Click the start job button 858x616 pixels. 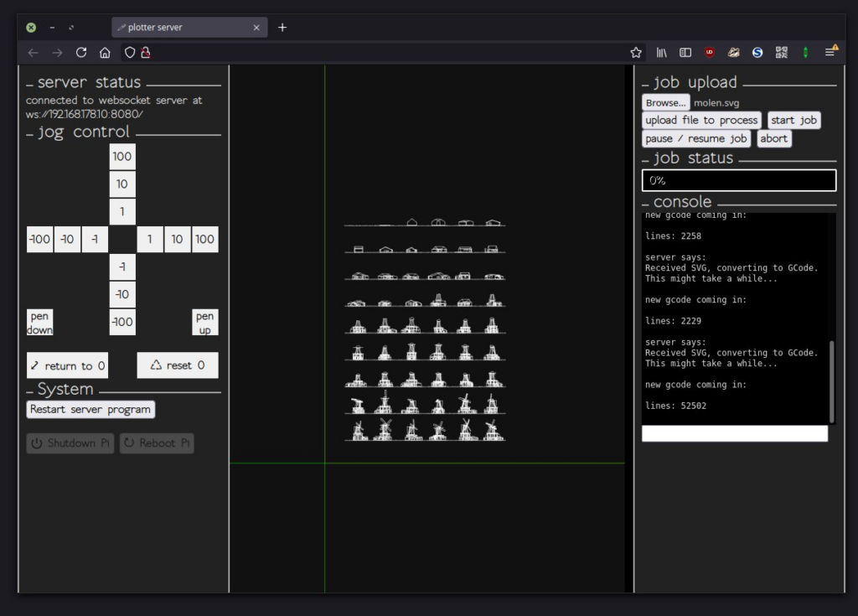click(x=793, y=120)
